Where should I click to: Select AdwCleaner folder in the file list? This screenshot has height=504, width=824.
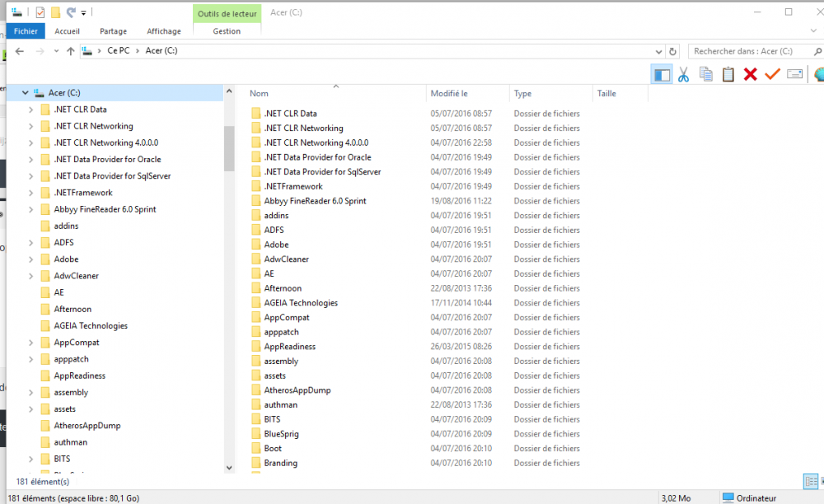[287, 259]
